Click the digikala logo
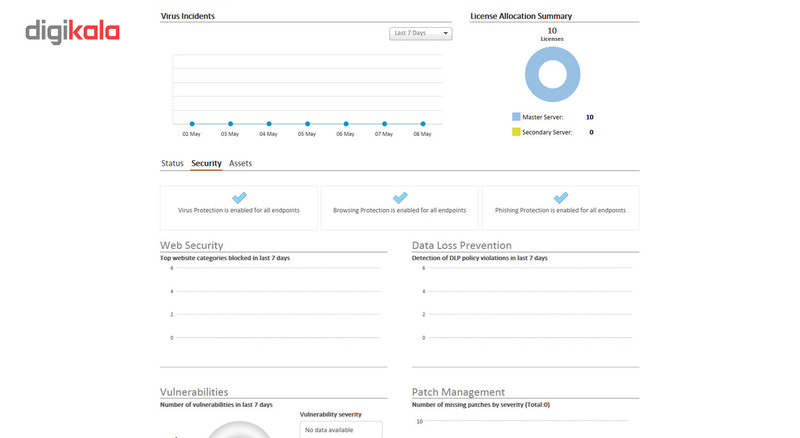The image size is (800, 438). (x=72, y=32)
